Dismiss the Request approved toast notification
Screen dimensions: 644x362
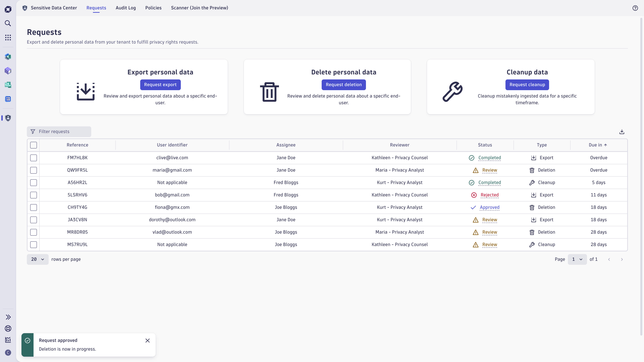point(148,341)
